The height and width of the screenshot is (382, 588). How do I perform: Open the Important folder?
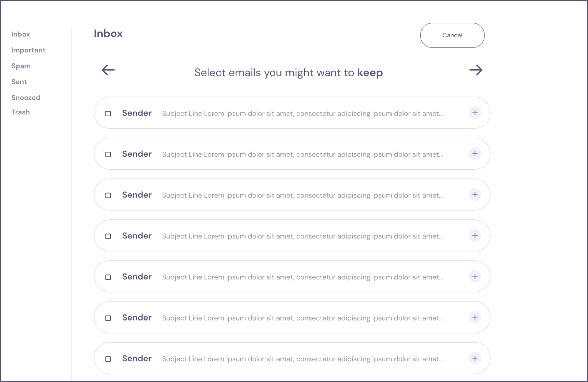(28, 50)
